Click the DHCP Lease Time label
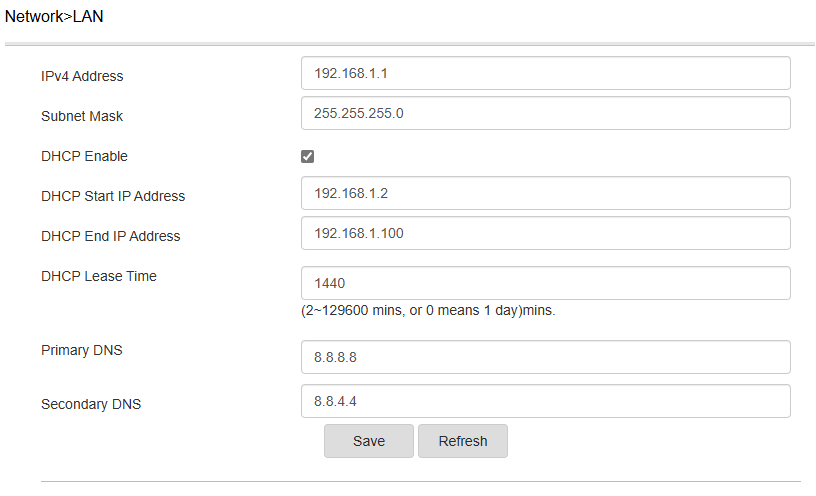This screenshot has height=496, width=816. click(x=99, y=276)
